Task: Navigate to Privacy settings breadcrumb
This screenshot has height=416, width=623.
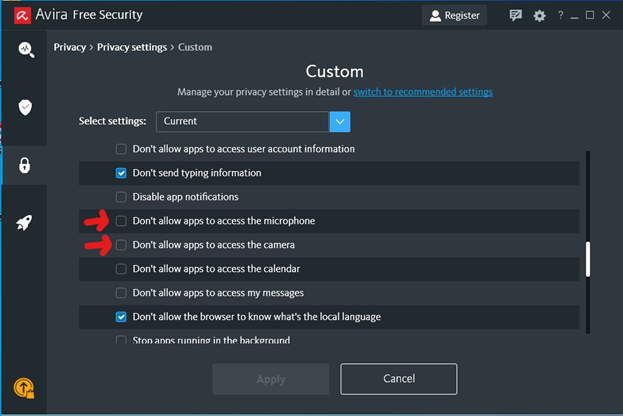Action: click(133, 47)
